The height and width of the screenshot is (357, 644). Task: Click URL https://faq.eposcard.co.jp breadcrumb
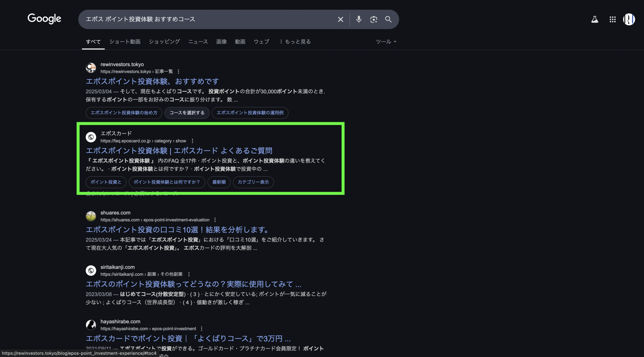(x=143, y=141)
